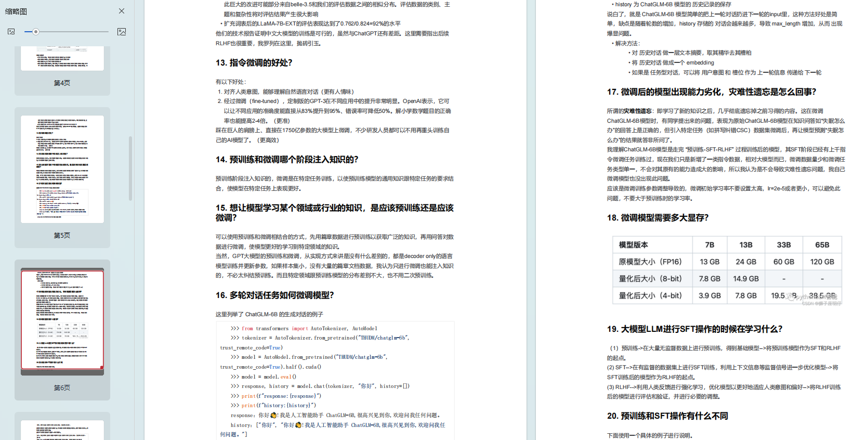Click the code line 'from transformers import AutoTokenizer'
The image size is (868, 440).
[304, 329]
